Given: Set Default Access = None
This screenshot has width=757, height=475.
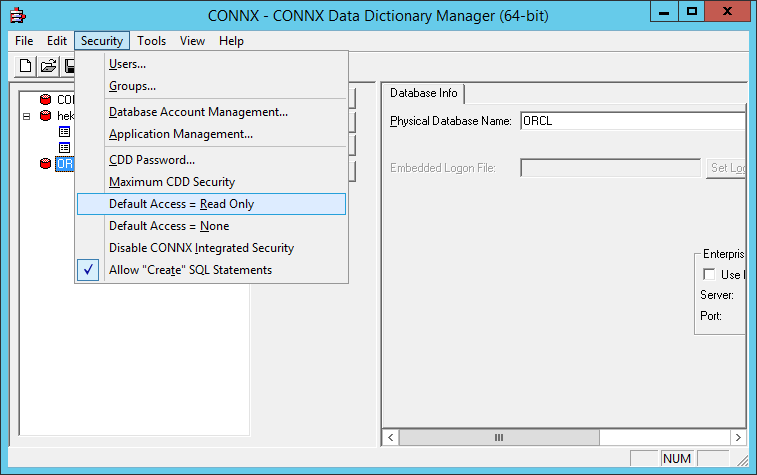Looking at the screenshot, I should [x=211, y=226].
